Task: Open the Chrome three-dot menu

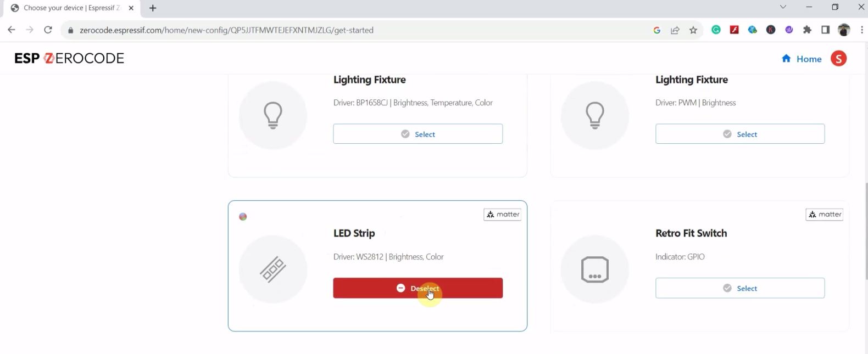Action: tap(861, 30)
